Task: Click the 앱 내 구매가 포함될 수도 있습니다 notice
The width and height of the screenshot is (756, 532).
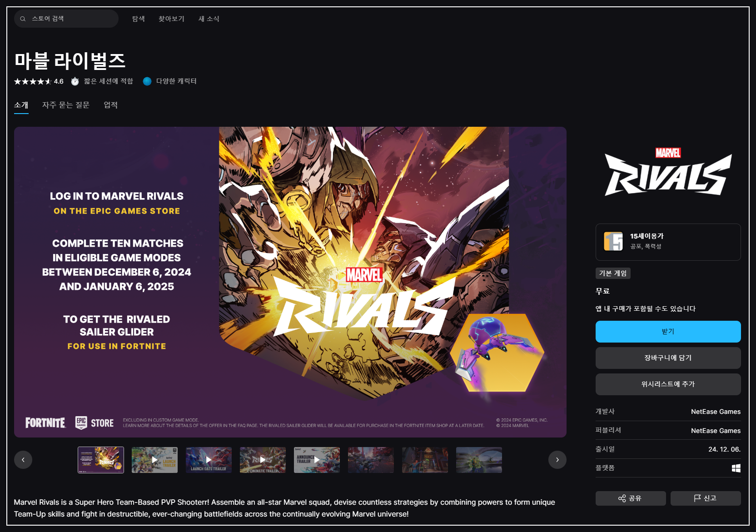Action: pyautogui.click(x=646, y=309)
